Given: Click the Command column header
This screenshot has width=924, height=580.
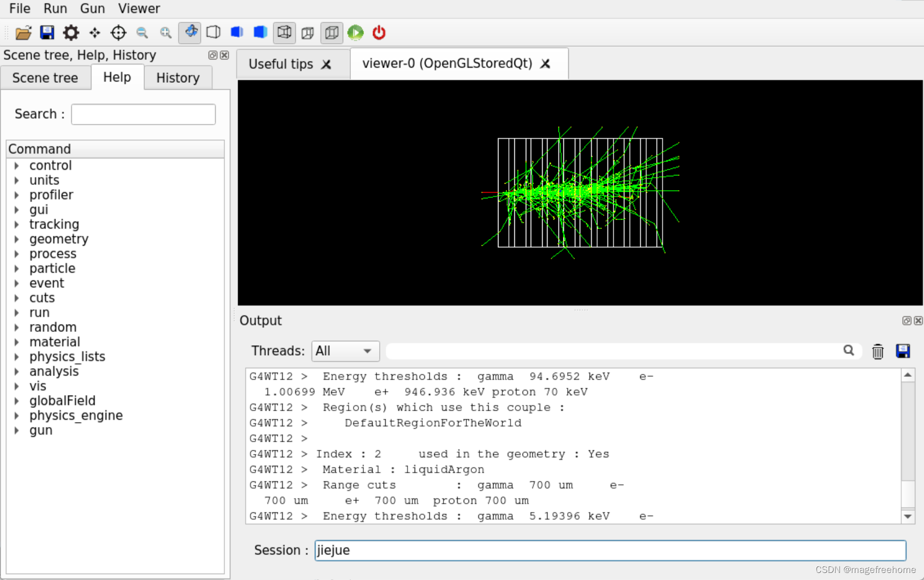Looking at the screenshot, I should pos(115,149).
